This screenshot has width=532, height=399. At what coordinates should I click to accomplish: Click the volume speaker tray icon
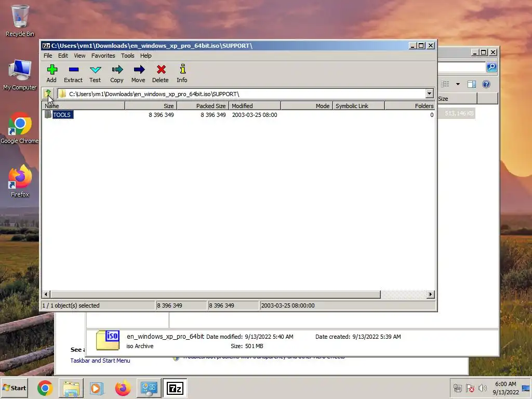[x=482, y=388]
